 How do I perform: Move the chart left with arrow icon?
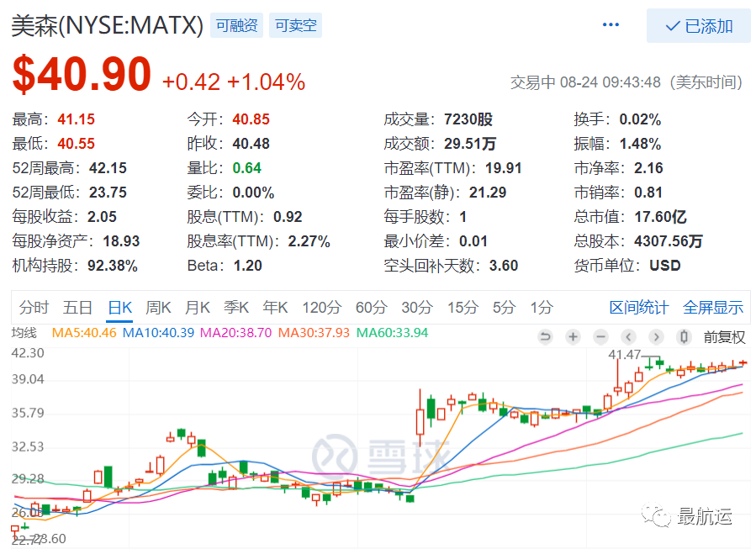tap(628, 336)
